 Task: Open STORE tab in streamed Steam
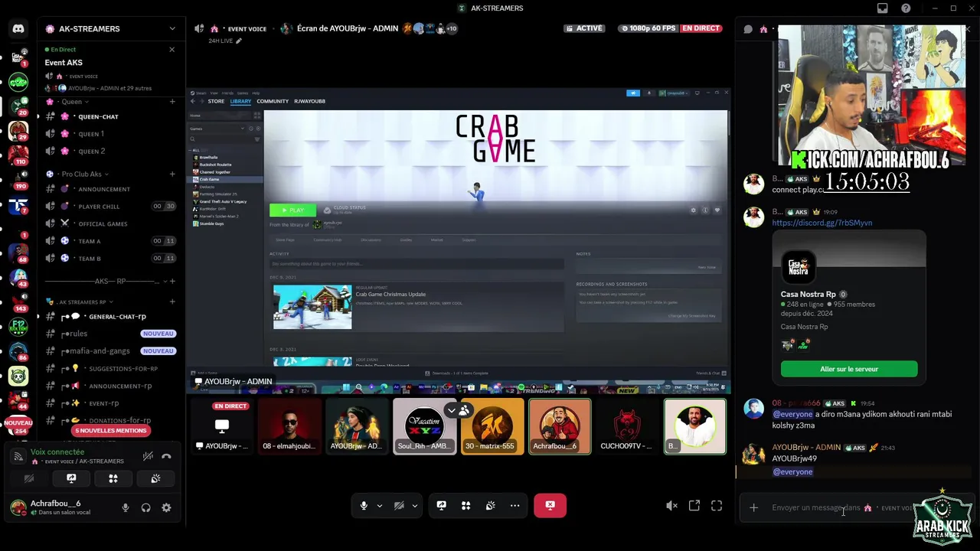pos(216,101)
